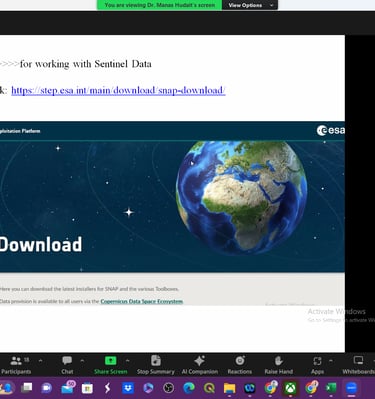This screenshot has height=399, width=375.
Task: Open the Reactions menu
Action: pos(240,365)
